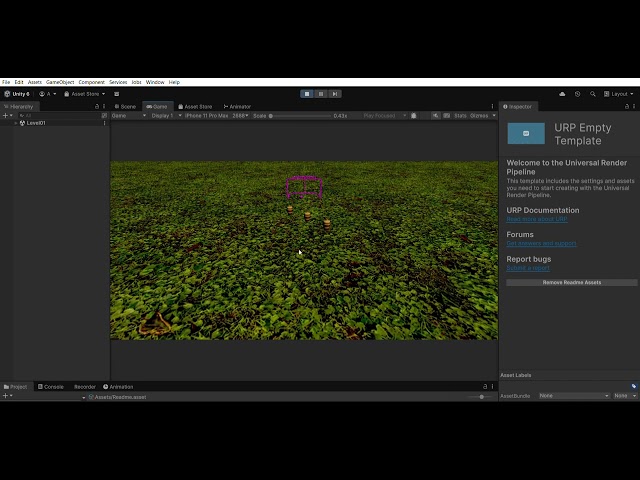
Task: Select the Level01 scene row
Action: tap(55, 123)
